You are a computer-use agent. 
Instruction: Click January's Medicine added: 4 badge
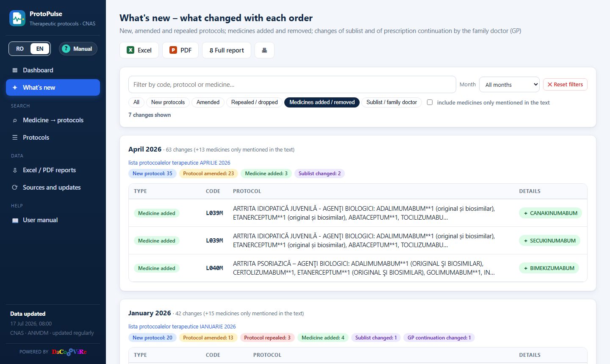coord(323,338)
